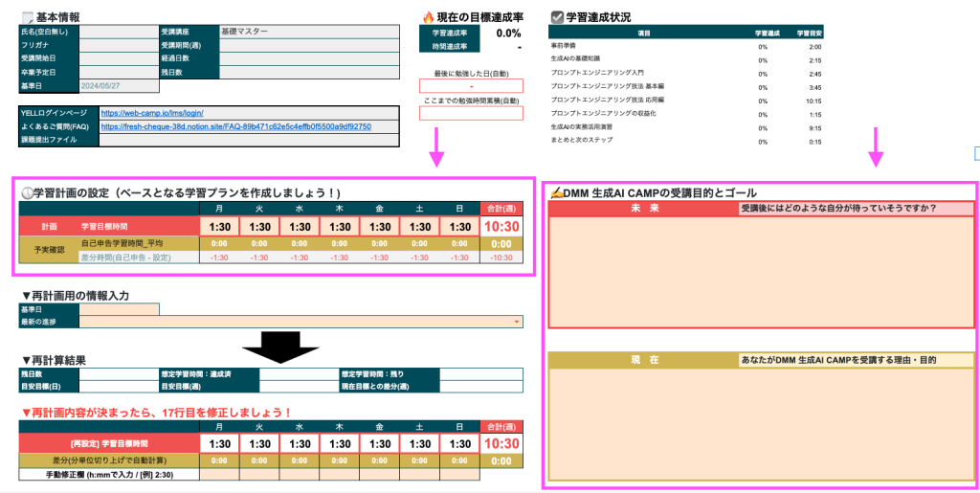This screenshot has width=980, height=493.
Task: Select the Monday cell in 手動修正欄 row
Action: (219, 474)
